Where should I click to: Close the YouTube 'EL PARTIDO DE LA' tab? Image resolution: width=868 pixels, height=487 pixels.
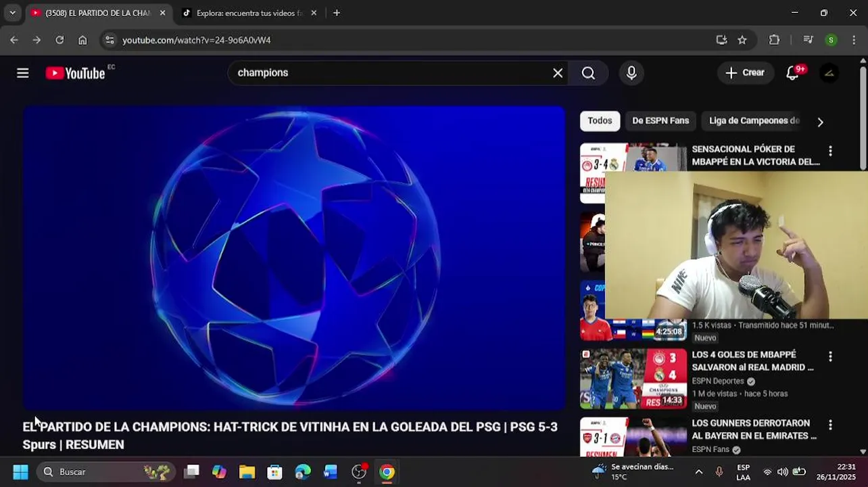[162, 13]
